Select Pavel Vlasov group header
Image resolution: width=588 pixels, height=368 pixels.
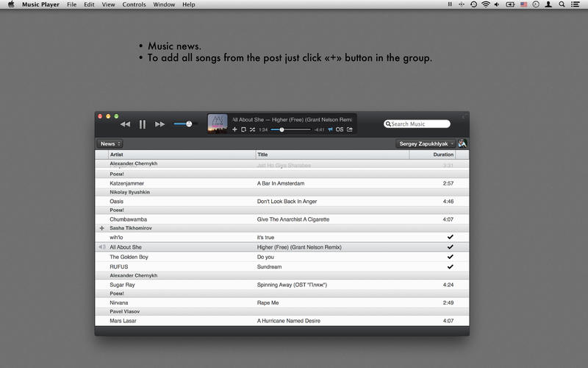coord(282,311)
